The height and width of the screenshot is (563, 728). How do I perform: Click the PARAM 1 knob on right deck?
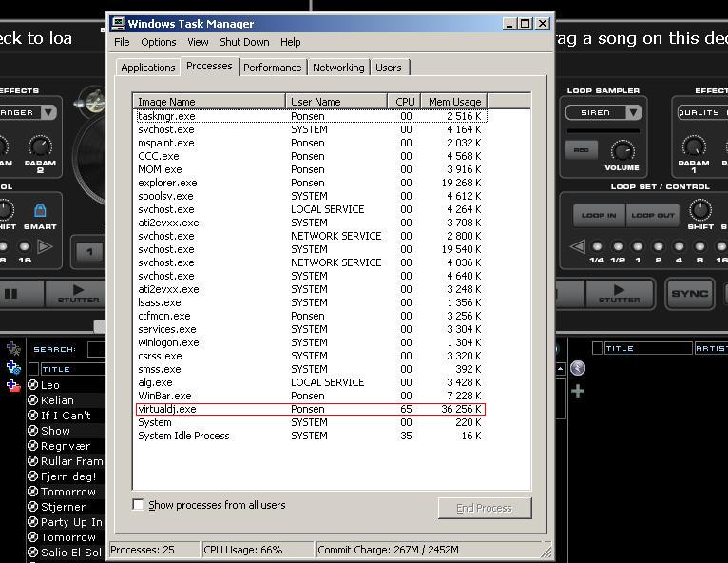[693, 146]
